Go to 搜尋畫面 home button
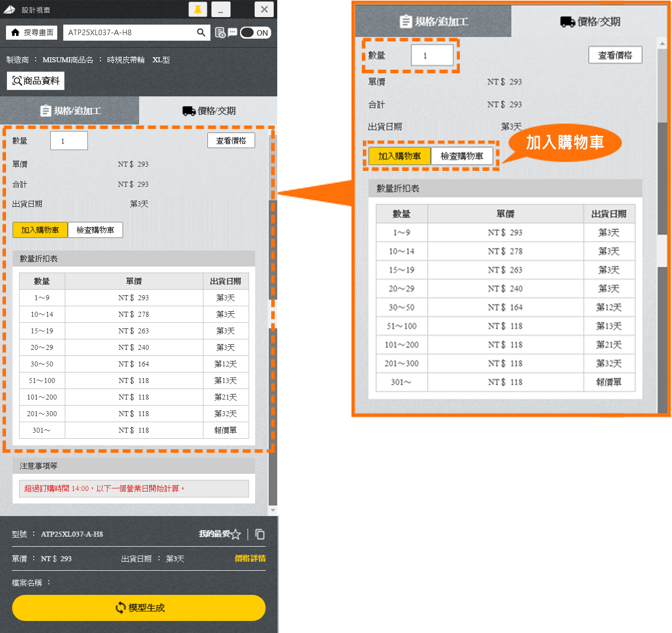Screen dimensions: 672x633 coord(32,33)
